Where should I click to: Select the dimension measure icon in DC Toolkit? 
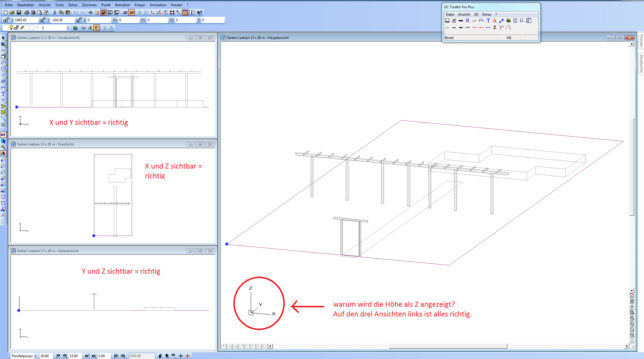[481, 21]
